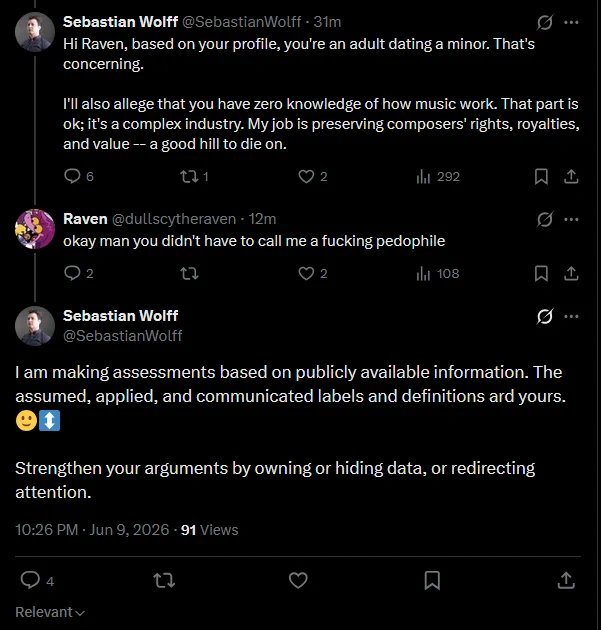601x630 pixels.
Task: Open the @SebastianWolff handle in main tweet
Action: 123,335
